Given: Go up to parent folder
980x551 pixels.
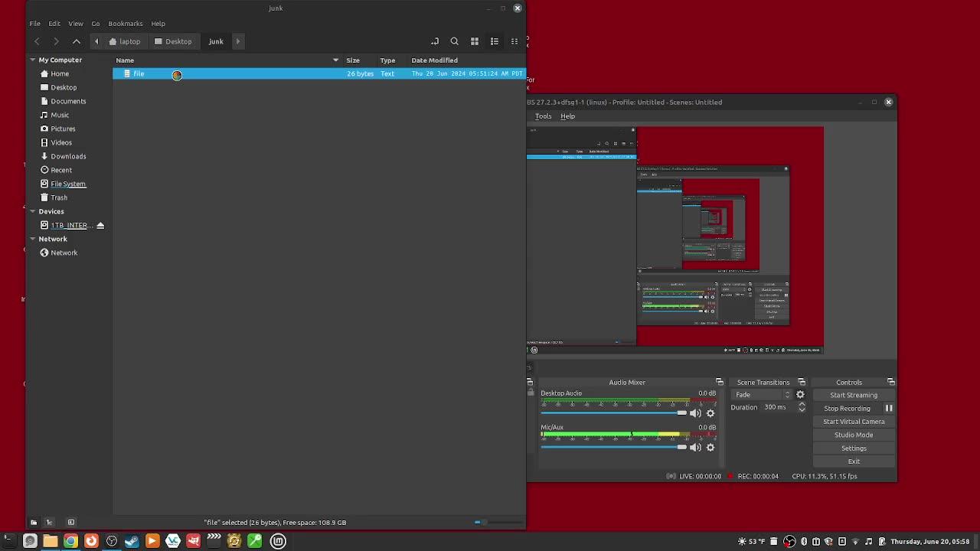Looking at the screenshot, I should [x=77, y=41].
